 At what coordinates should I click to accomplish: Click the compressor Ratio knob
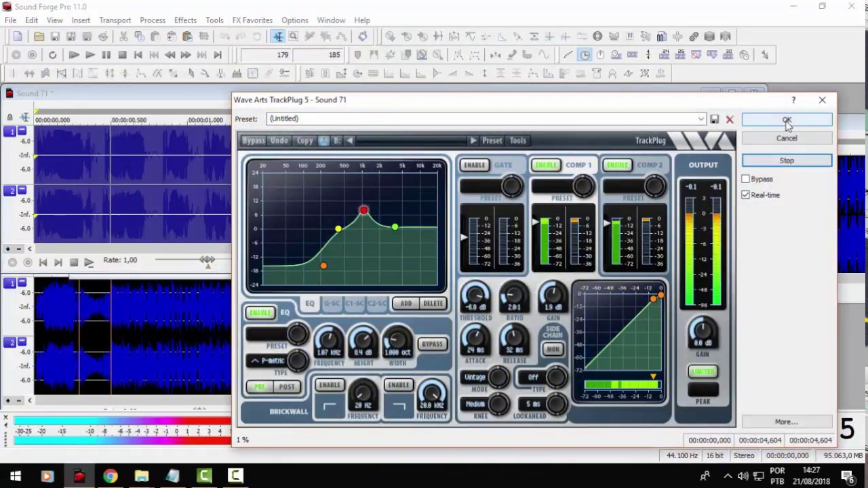[515, 296]
